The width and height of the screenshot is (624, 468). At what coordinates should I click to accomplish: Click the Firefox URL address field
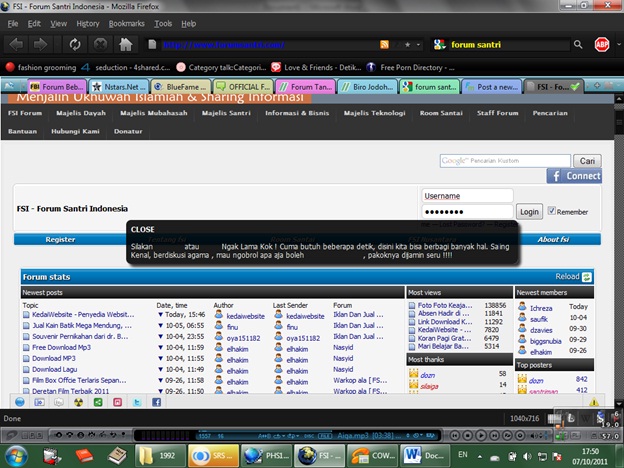[269, 45]
